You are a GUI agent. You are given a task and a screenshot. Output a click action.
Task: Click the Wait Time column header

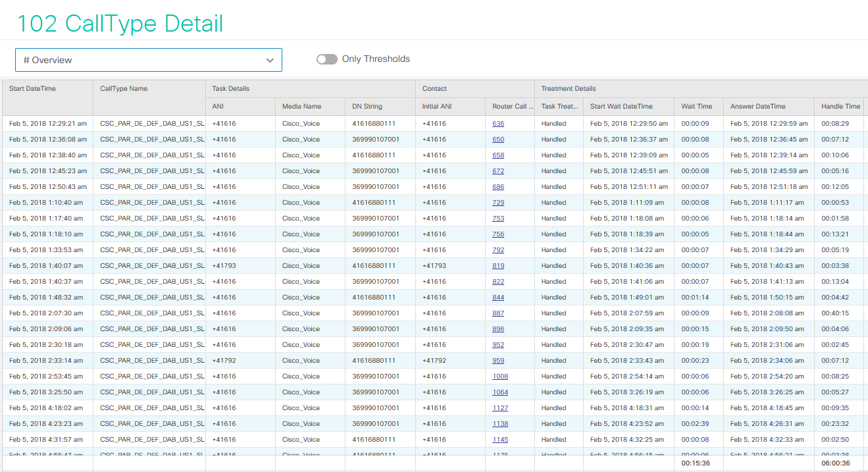[698, 107]
